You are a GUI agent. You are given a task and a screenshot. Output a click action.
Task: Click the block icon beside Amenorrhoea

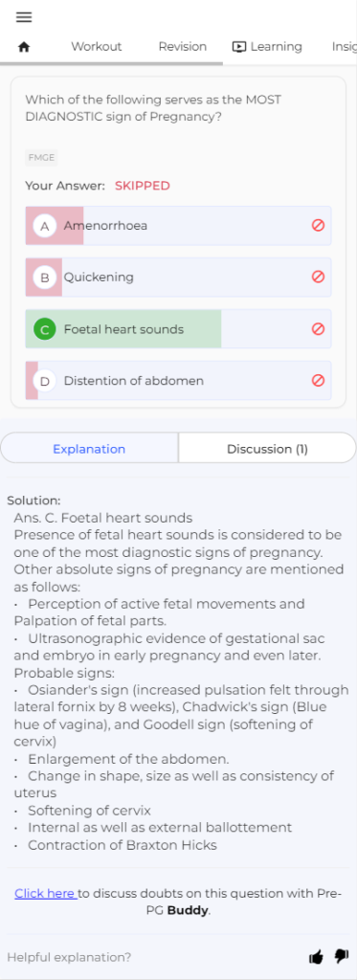pos(318,226)
